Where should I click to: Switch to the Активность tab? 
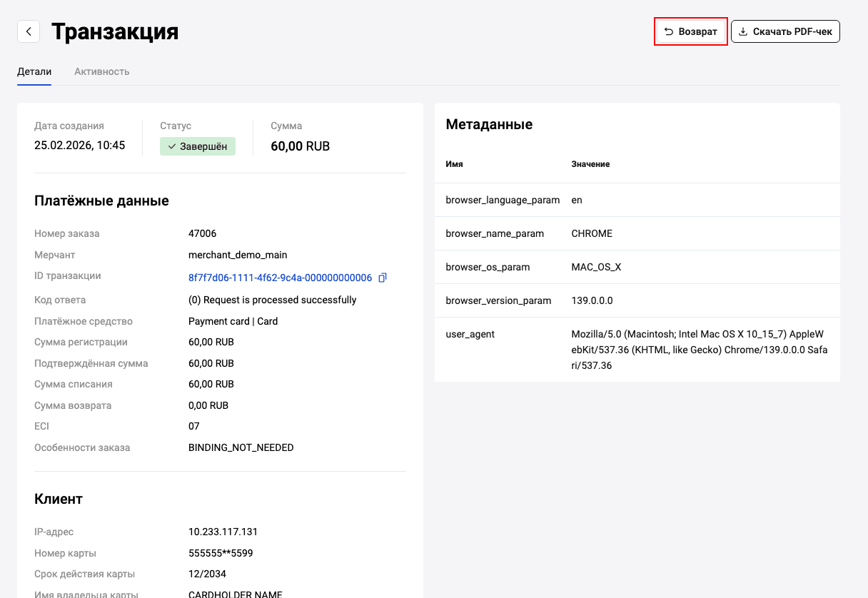pos(102,71)
